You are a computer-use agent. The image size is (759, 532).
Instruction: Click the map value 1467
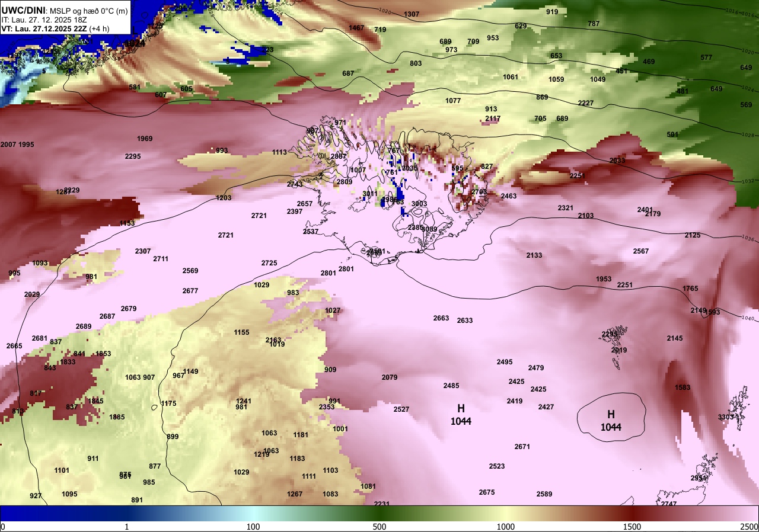click(356, 28)
